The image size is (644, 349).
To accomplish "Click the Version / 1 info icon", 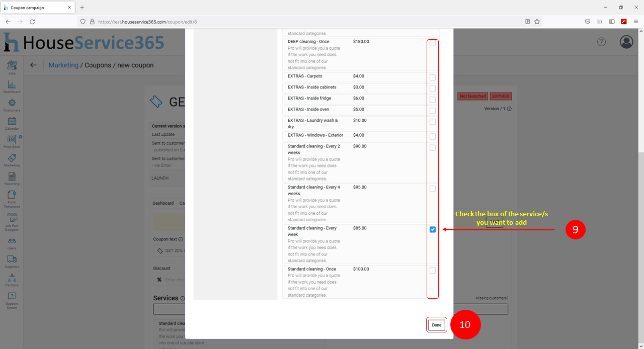I will pos(509,109).
